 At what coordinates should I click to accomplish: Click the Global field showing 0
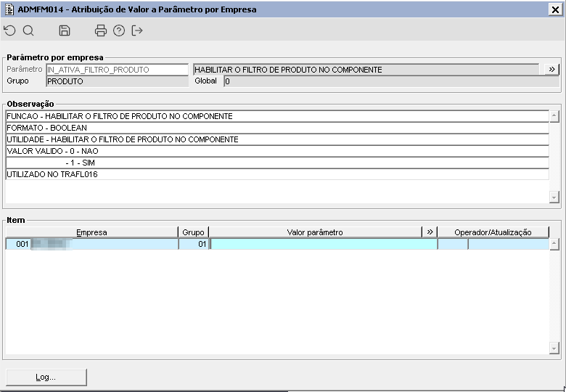click(391, 81)
